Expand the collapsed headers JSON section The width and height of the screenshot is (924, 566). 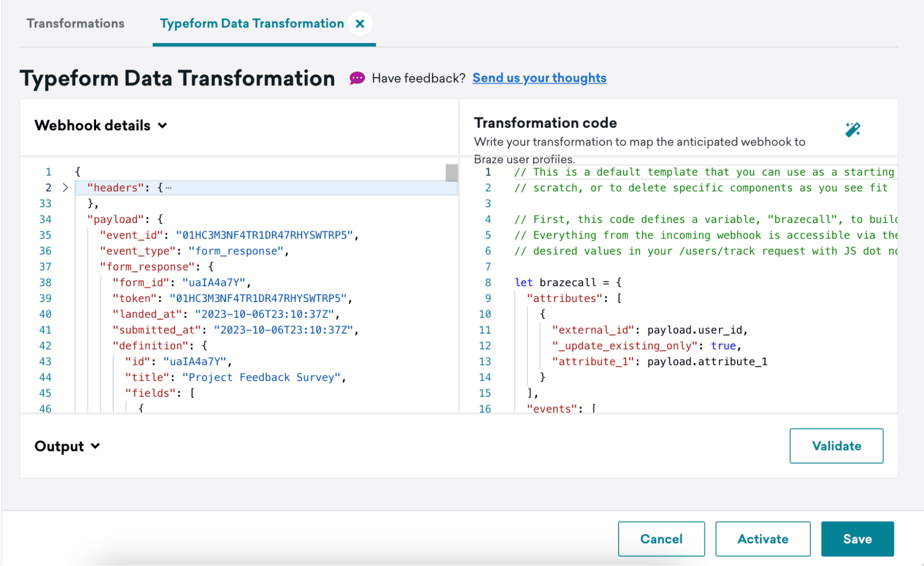(x=65, y=188)
